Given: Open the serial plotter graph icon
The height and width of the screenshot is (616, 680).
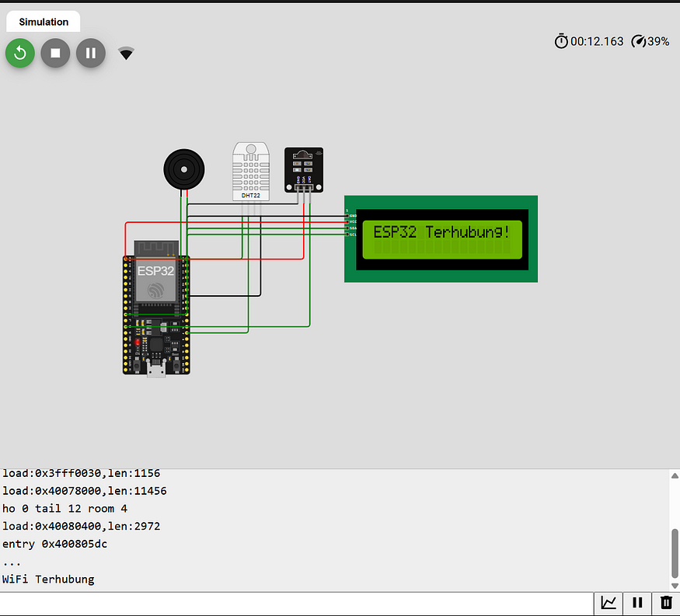Looking at the screenshot, I should coord(609,603).
